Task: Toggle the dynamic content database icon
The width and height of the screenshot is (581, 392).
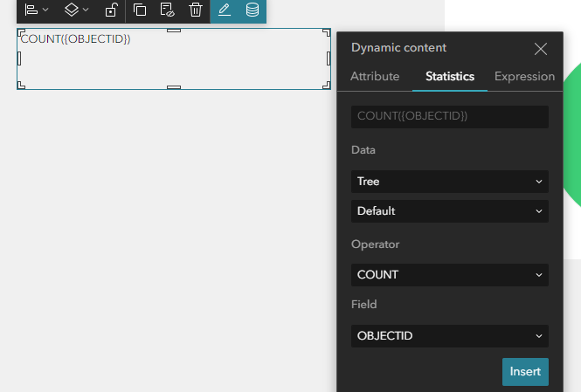Action: tap(252, 10)
